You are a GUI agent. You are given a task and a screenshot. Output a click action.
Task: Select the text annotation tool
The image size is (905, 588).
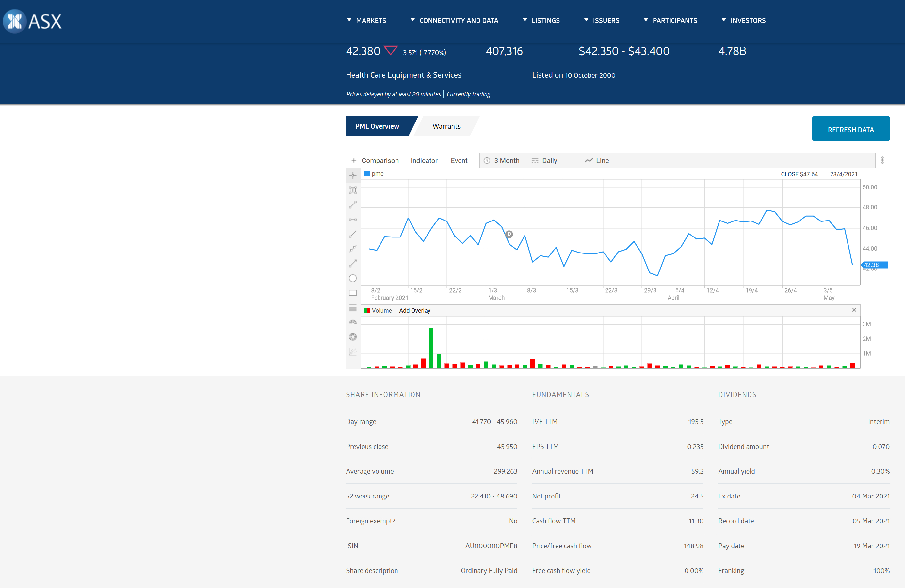tap(353, 190)
